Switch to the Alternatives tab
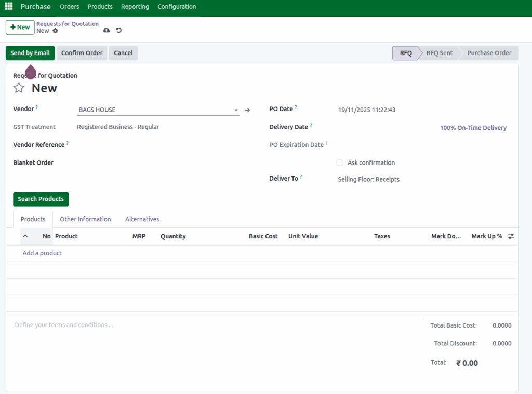 (142, 219)
